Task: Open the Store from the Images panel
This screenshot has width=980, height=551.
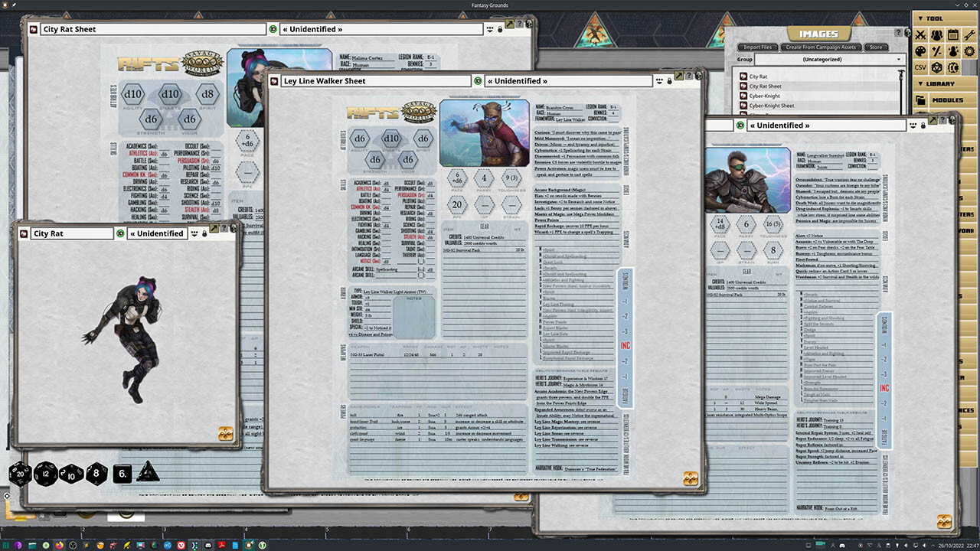Action: coord(874,47)
